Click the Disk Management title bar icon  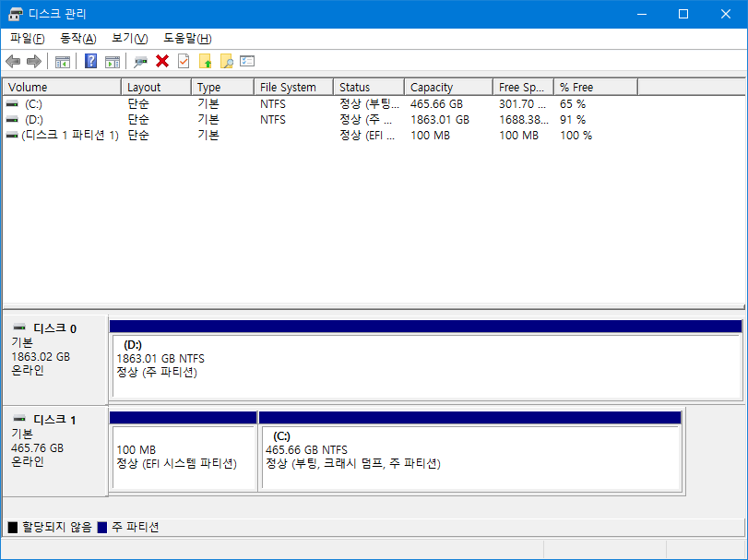16,14
